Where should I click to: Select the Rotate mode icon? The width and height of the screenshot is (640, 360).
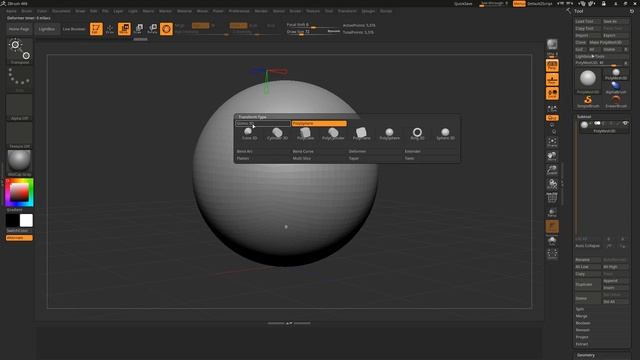pos(152,29)
